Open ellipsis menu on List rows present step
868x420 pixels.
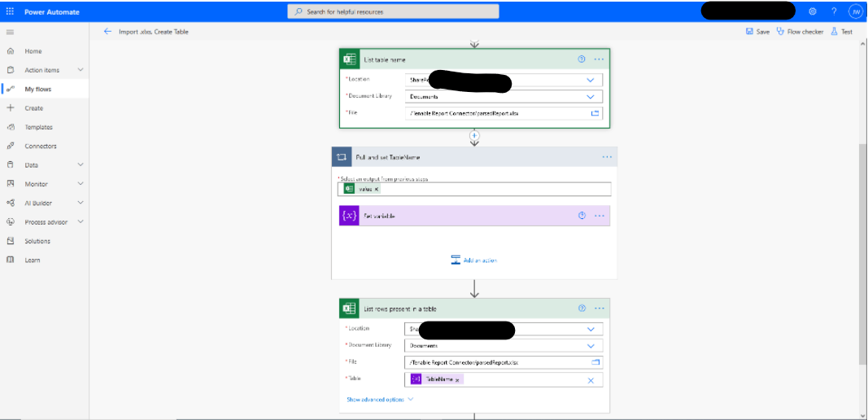point(599,308)
